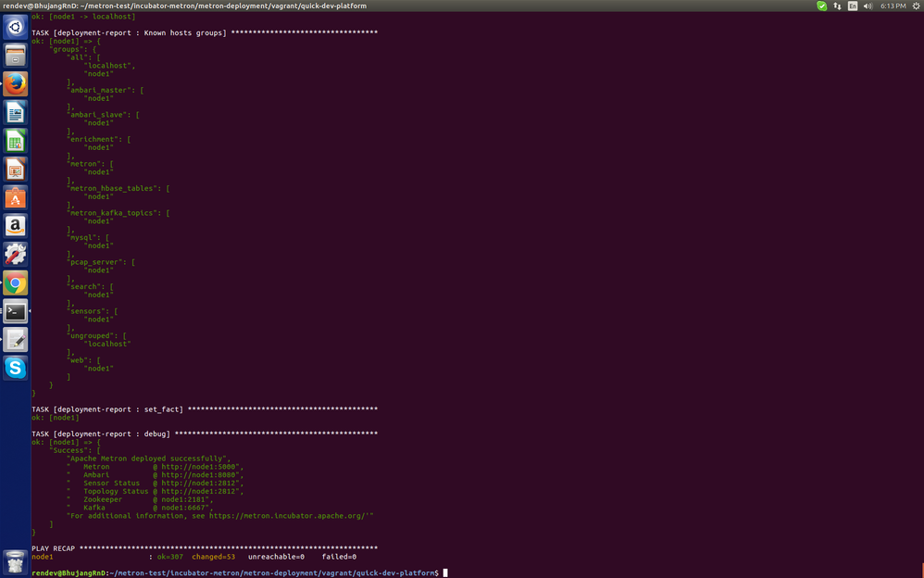The height and width of the screenshot is (578, 924).
Task: Click the terminal command prompt cursor
Action: coord(445,572)
